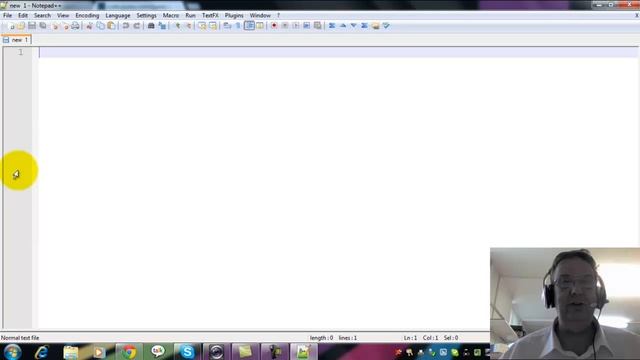Open Google Chrome from the taskbar
Image resolution: width=640 pixels, height=360 pixels.
click(x=129, y=352)
